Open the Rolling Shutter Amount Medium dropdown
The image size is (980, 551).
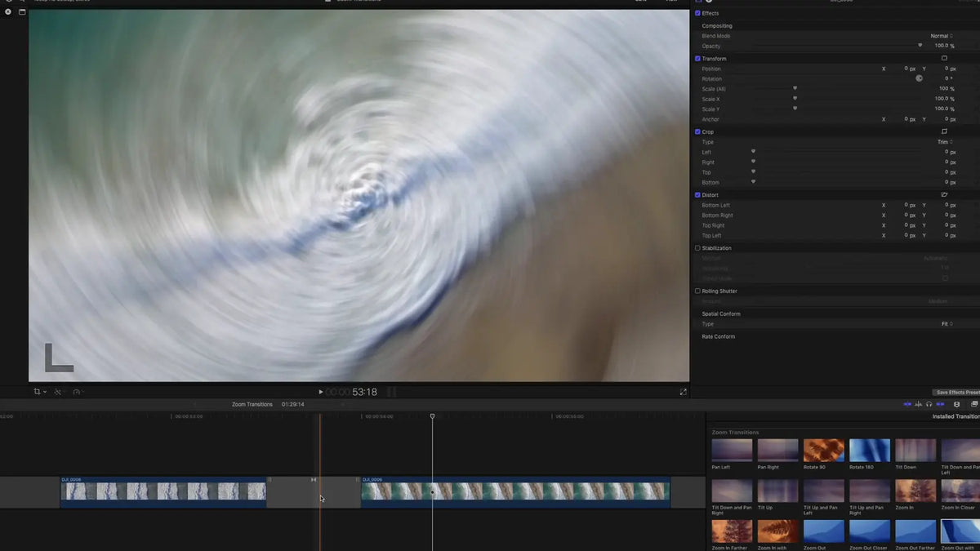(x=938, y=301)
